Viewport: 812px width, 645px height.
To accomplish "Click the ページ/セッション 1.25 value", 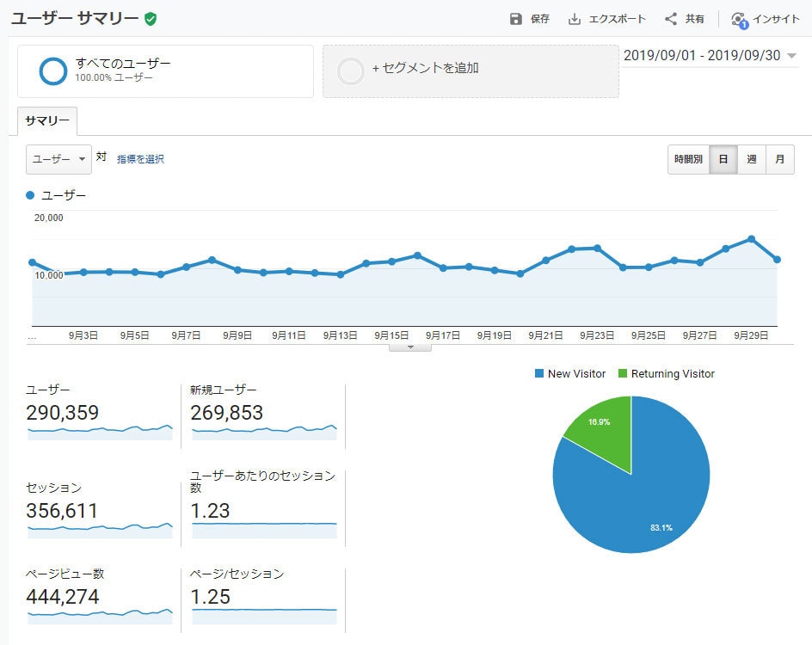I will coord(210,597).
